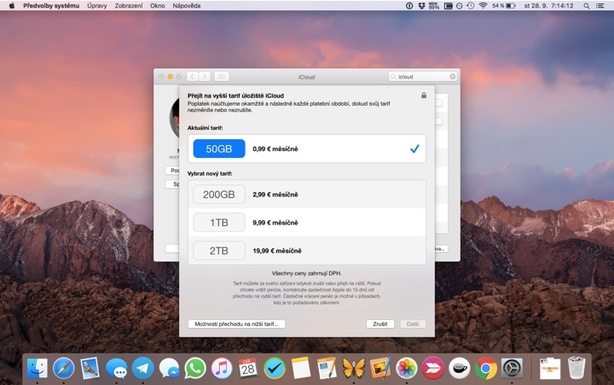The image size is (614, 385).
Task: Click the 2,99 € měsíčně price
Action: pyautogui.click(x=275, y=194)
